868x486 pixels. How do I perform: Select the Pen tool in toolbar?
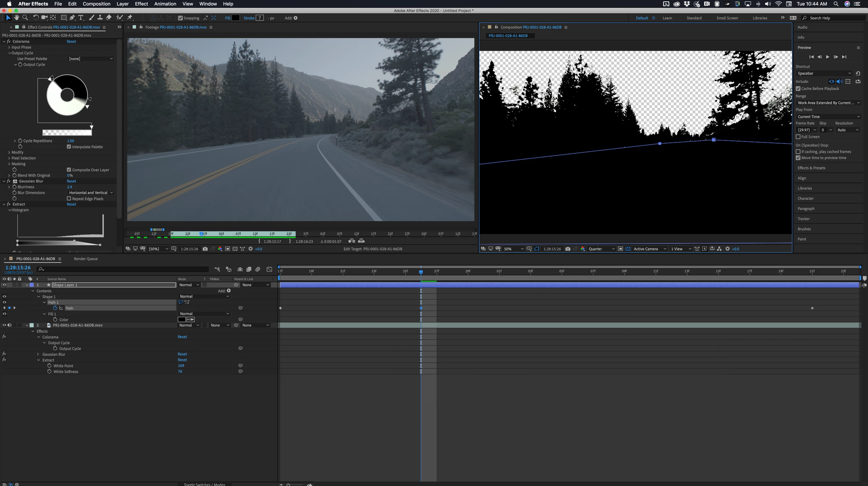[72, 18]
